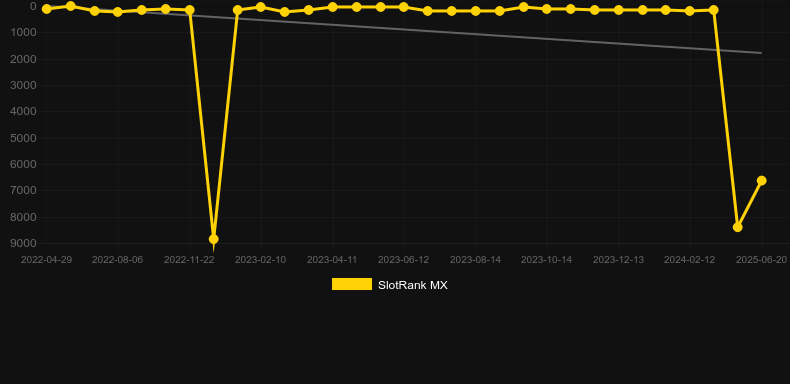Select the data point above 2023-04-11
This screenshot has height=384, width=790.
tap(333, 7)
